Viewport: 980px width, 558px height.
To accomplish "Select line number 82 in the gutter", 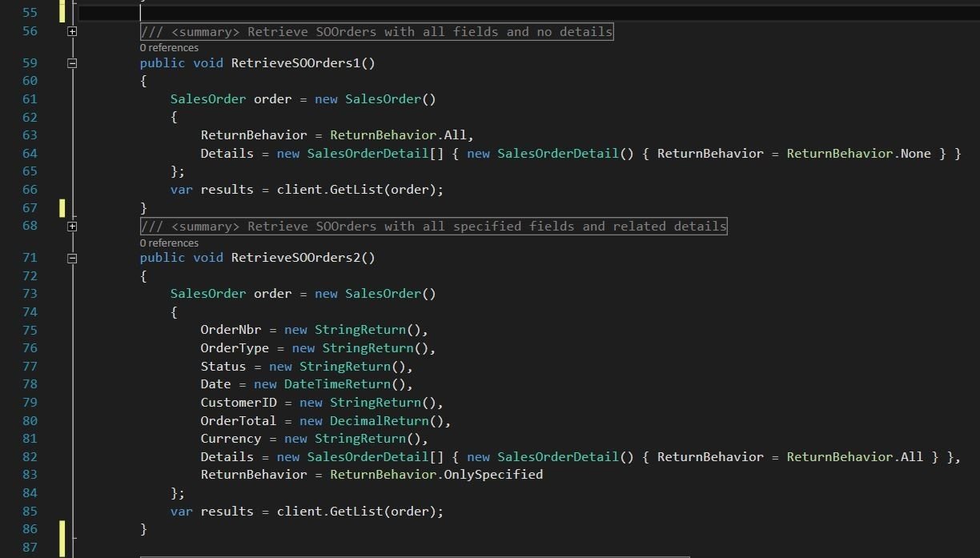I will [x=30, y=456].
